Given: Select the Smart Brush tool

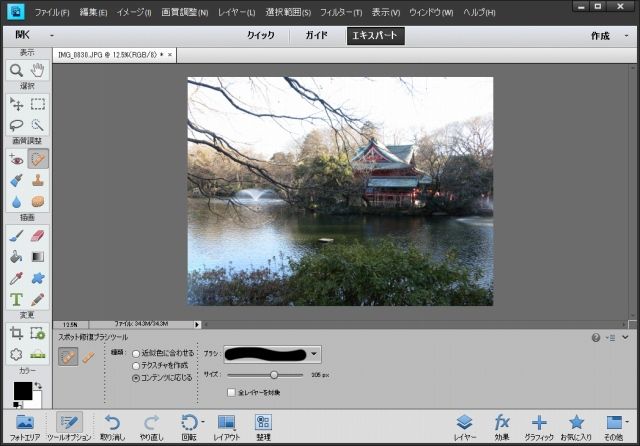Looking at the screenshot, I should (x=16, y=180).
